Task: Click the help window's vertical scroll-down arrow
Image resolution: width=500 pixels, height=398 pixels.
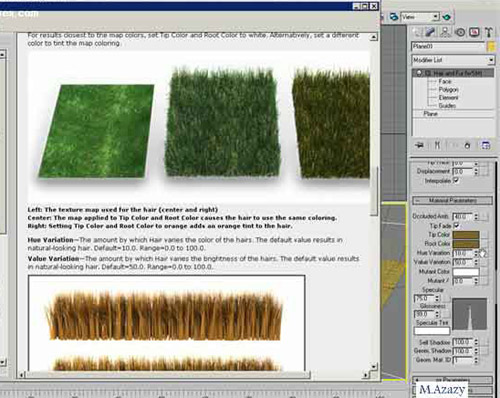Action: 374,367
